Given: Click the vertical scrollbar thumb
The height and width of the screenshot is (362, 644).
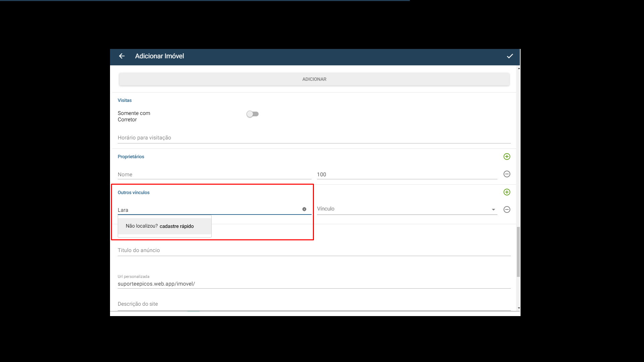Looking at the screenshot, I should point(518,252).
